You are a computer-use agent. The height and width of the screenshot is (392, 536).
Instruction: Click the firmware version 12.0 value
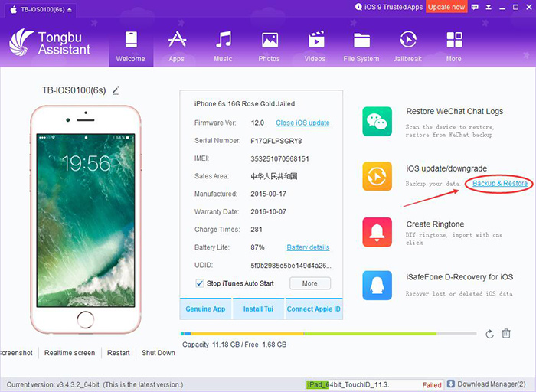click(257, 122)
